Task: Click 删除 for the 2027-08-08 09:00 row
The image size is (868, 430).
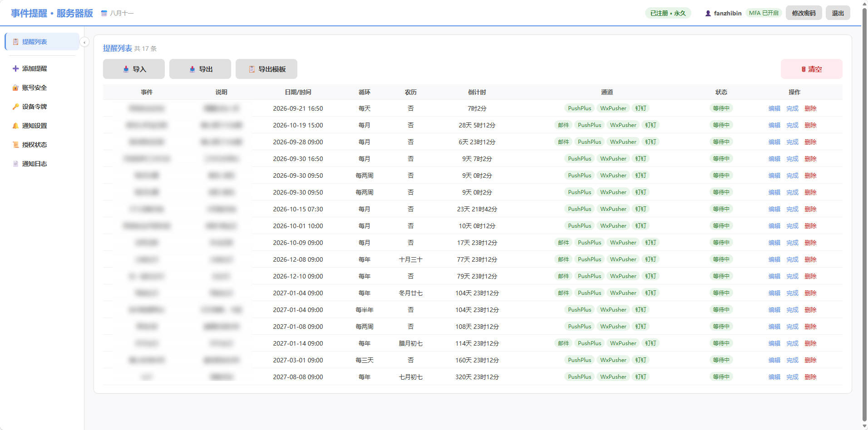Action: pos(810,377)
